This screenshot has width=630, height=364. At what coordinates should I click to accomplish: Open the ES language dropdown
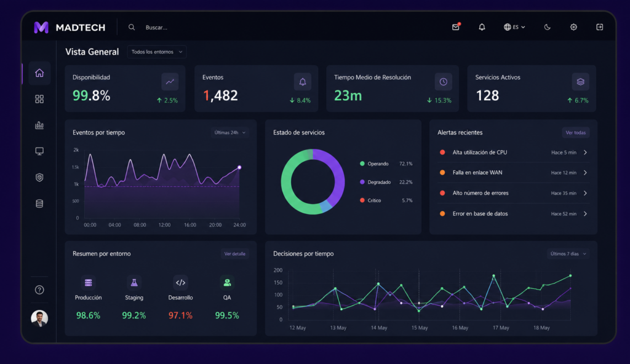click(514, 27)
